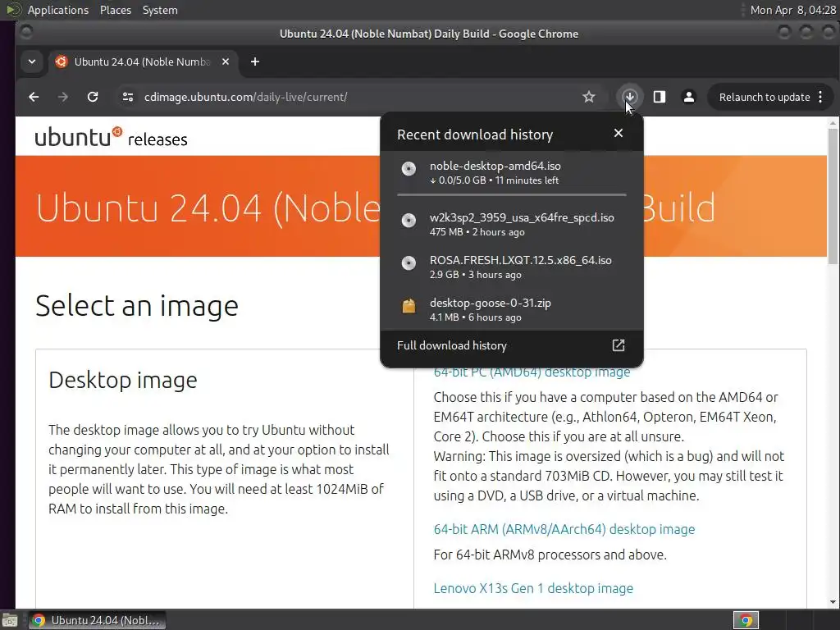Click 'For 64-bit ARMv8 processors and above.' text
The height and width of the screenshot is (630, 840).
[x=550, y=555]
